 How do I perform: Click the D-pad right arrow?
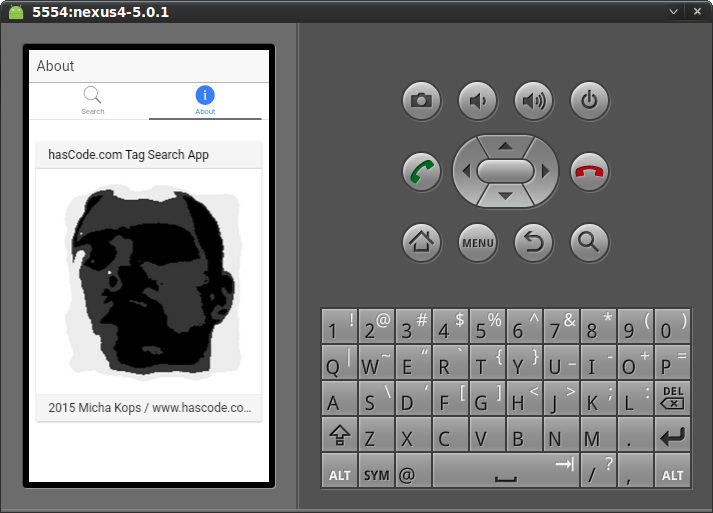545,171
